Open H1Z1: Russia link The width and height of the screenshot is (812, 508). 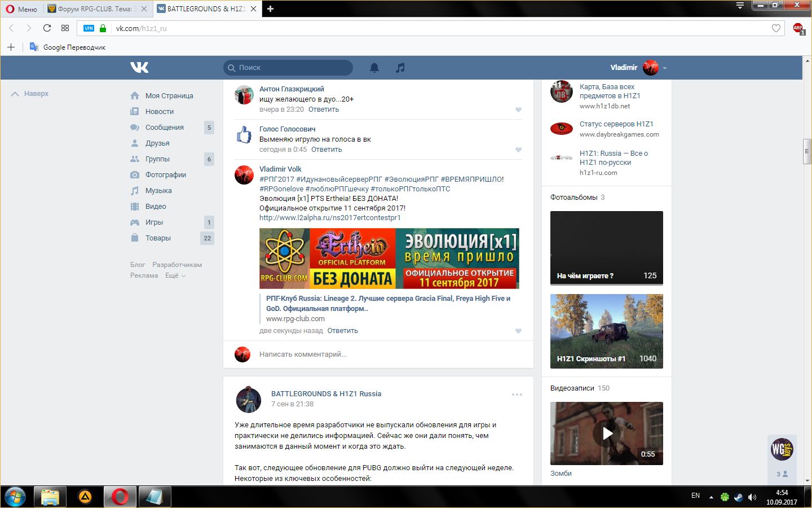point(614,158)
